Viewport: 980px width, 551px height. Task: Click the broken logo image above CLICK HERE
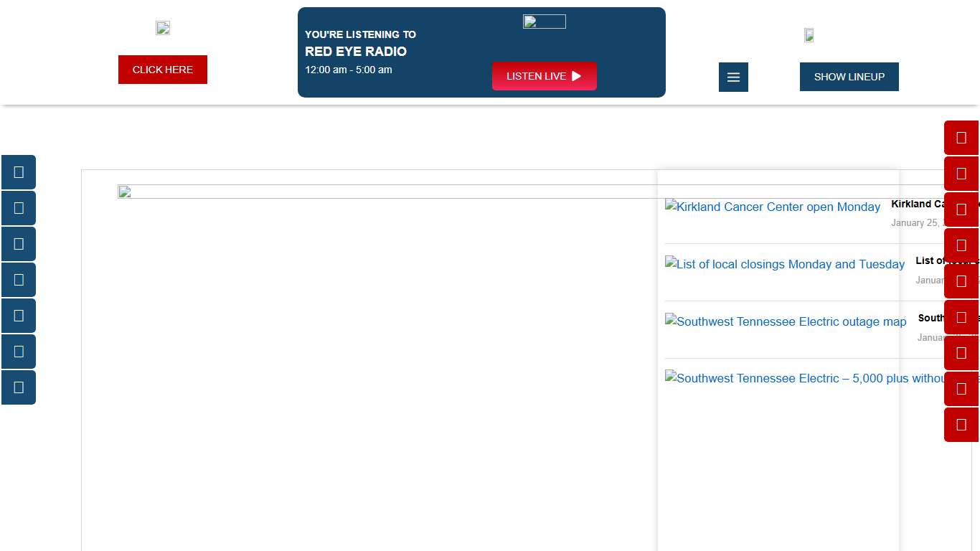coord(163,28)
